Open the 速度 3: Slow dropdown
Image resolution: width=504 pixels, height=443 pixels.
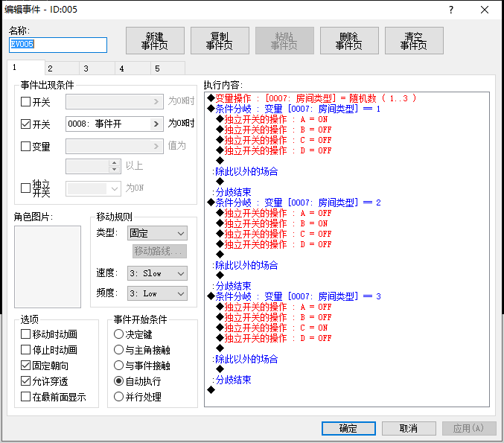point(157,273)
